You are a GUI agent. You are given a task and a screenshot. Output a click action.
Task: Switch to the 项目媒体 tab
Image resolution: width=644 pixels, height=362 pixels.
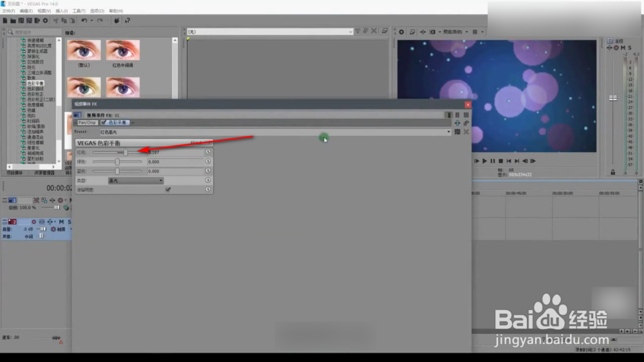(15, 173)
